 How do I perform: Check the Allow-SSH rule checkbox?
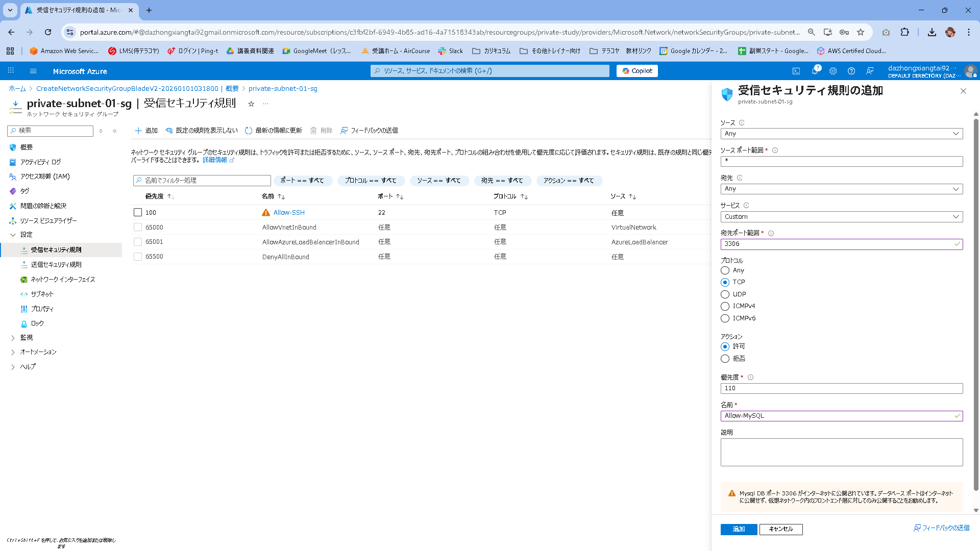click(x=137, y=212)
